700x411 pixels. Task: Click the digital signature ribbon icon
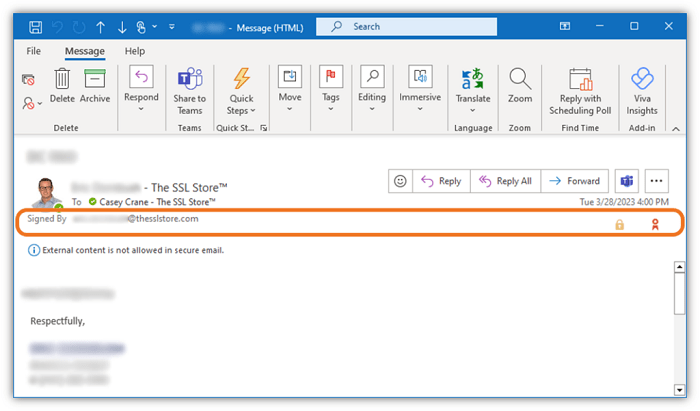[x=656, y=225]
